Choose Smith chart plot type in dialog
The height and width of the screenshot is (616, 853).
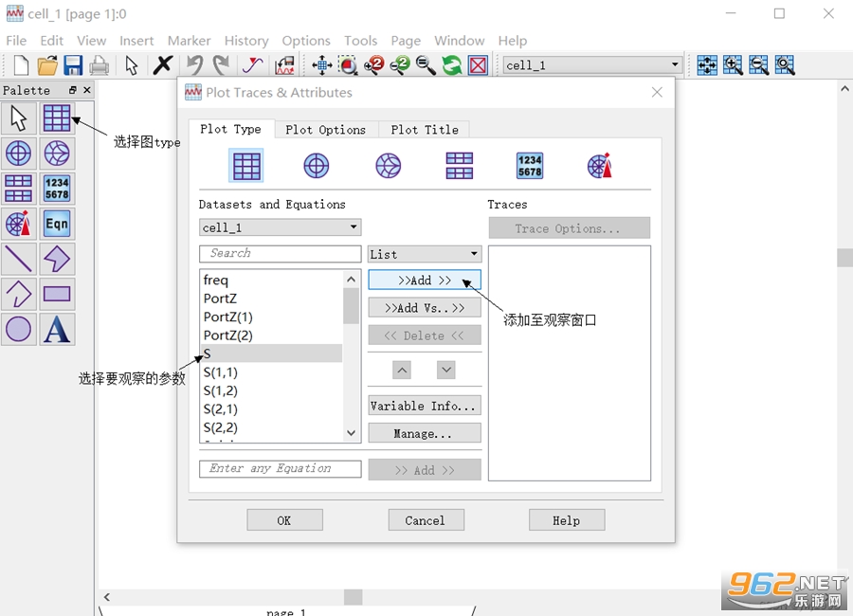coord(388,166)
